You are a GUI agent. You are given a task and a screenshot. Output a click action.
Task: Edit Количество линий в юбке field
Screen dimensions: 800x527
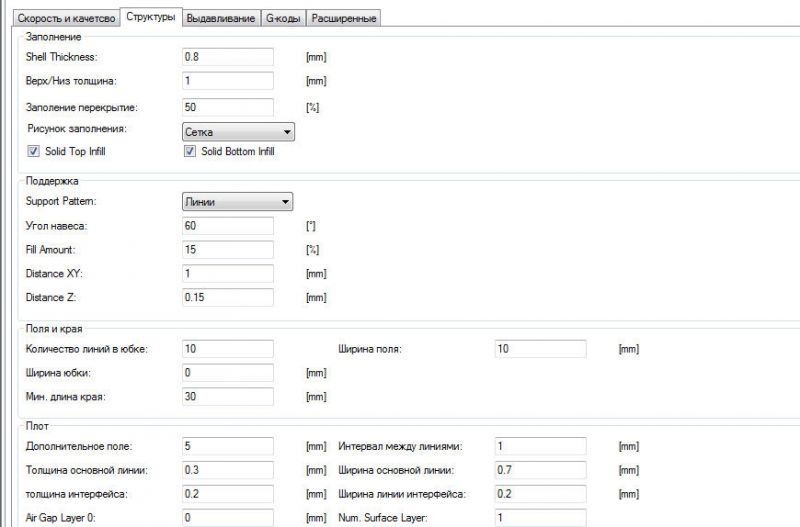(x=228, y=348)
